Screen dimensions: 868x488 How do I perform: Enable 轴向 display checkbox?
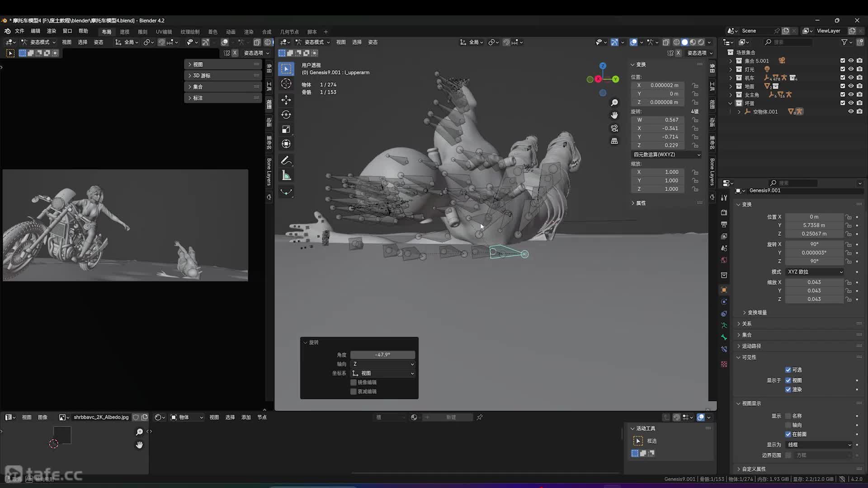tap(788, 425)
